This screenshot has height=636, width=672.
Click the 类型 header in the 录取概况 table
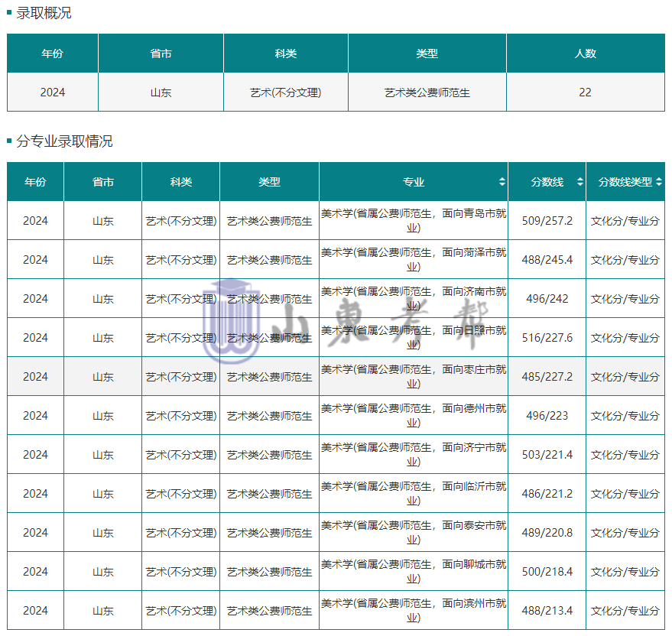coord(427,54)
